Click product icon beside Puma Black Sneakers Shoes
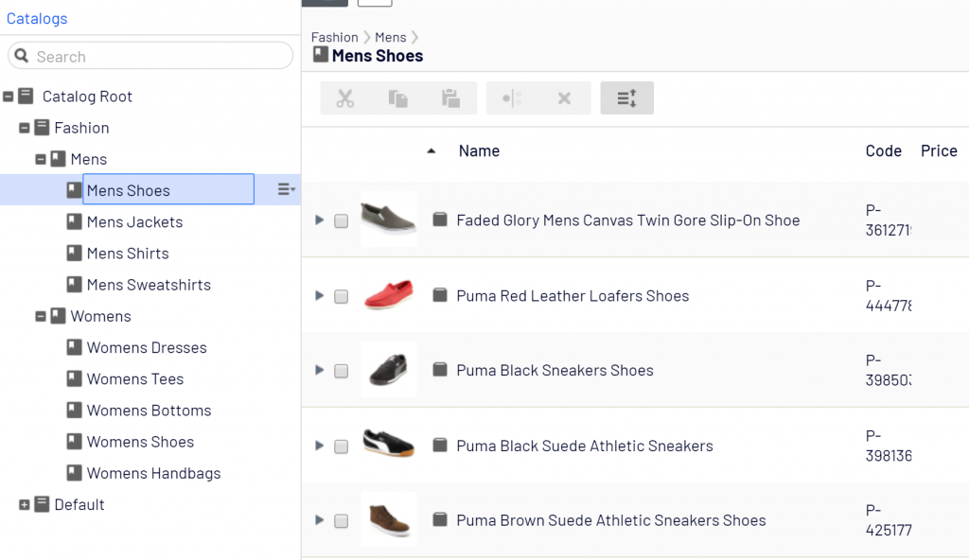Screen dimensions: 969x560 point(440,370)
